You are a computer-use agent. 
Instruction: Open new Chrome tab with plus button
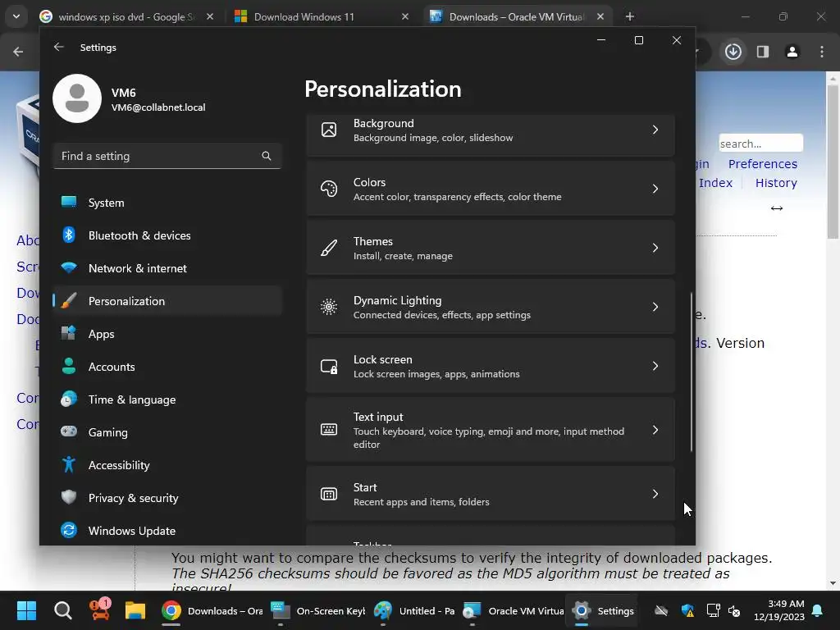pyautogui.click(x=630, y=16)
